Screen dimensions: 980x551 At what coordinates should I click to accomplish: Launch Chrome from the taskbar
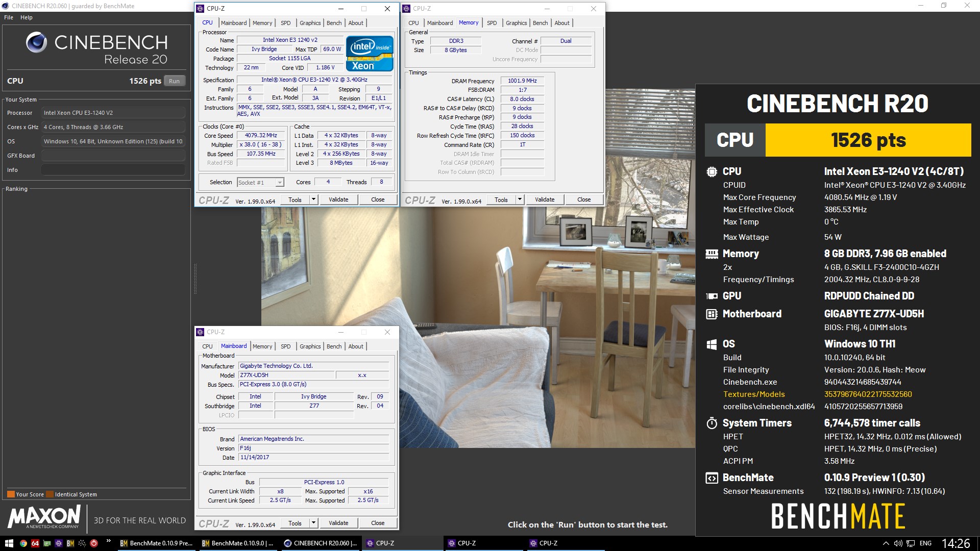click(23, 543)
